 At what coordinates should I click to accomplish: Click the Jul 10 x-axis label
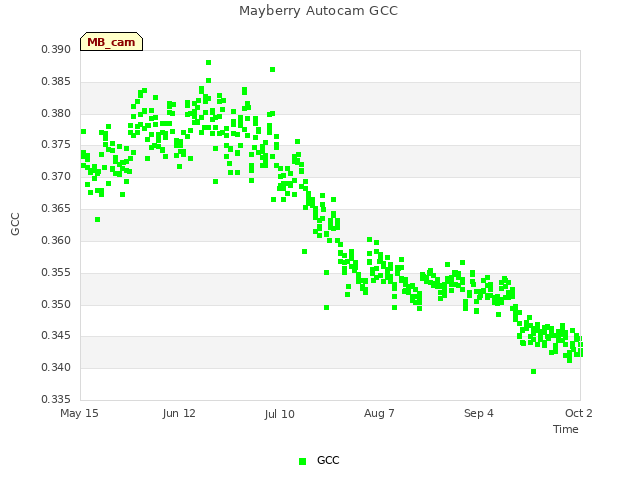(280, 414)
